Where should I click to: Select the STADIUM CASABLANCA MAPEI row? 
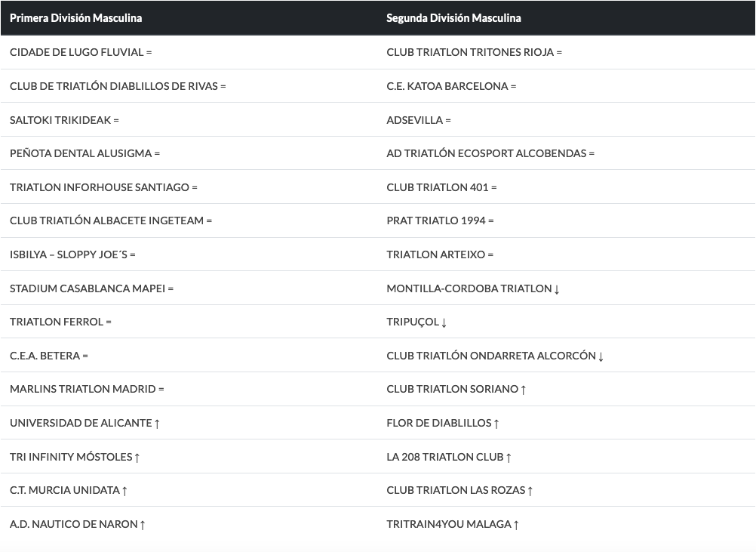click(91, 288)
